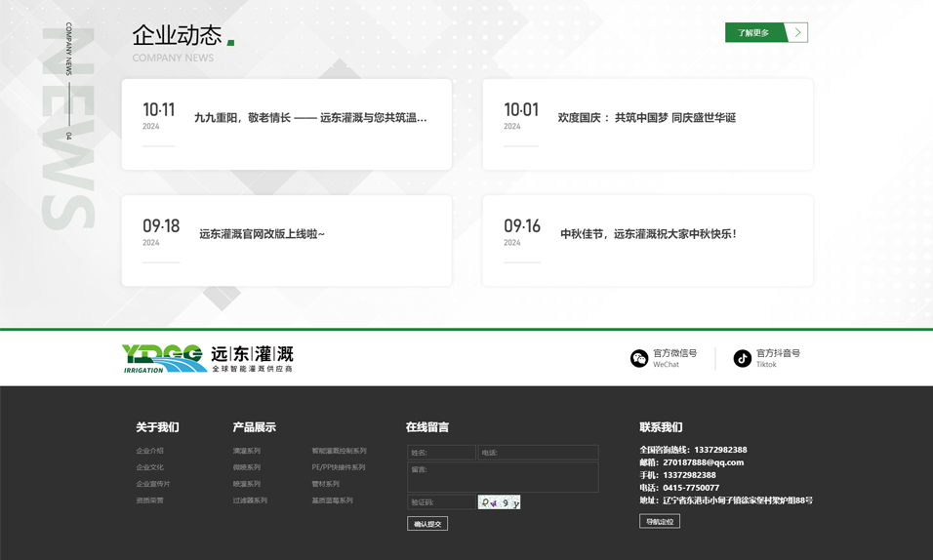Select the 过滤器系列 product category
933x560 pixels.
click(250, 500)
